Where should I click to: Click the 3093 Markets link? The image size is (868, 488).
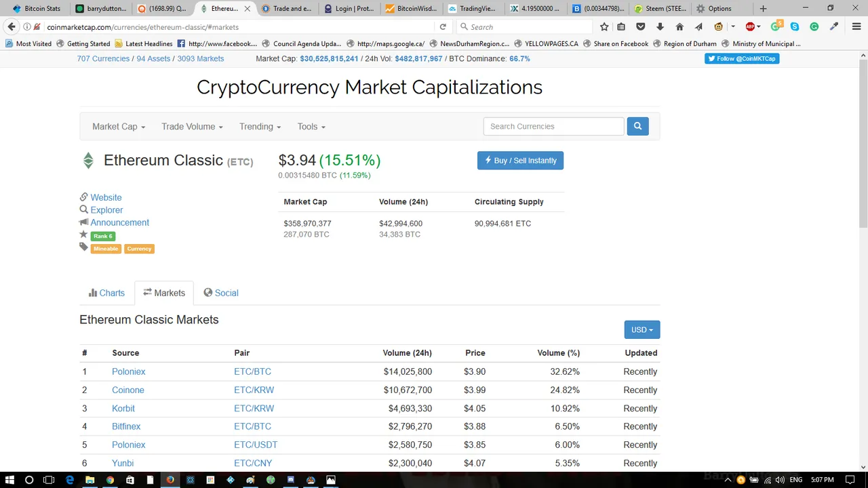pos(201,59)
